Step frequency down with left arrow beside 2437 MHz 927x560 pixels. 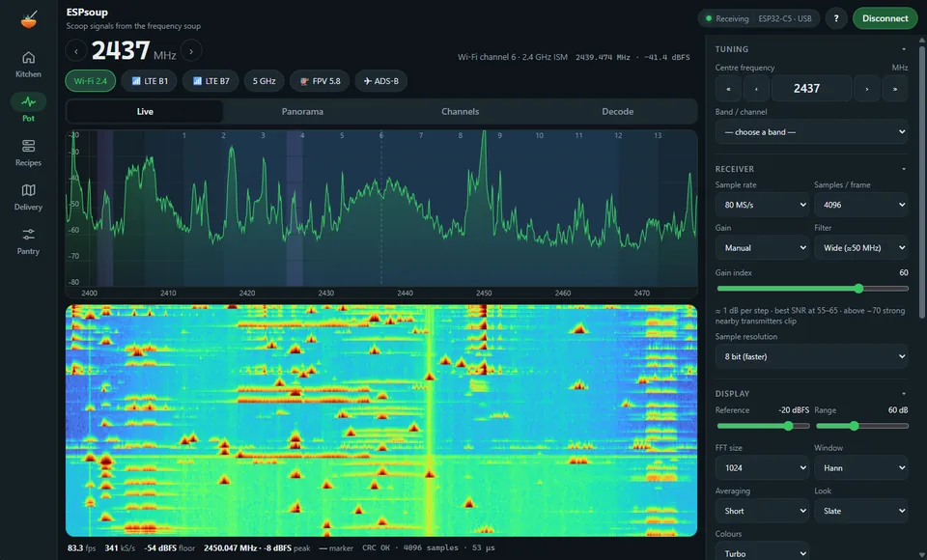point(76,51)
